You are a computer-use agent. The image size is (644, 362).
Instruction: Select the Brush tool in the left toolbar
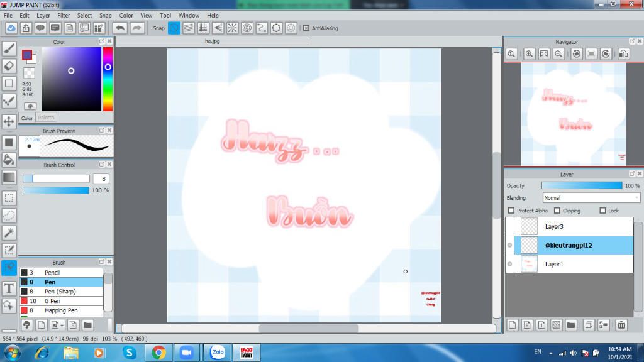[x=9, y=48]
